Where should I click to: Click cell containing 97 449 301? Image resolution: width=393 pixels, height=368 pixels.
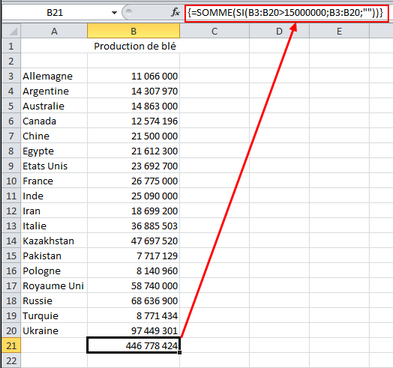click(133, 331)
